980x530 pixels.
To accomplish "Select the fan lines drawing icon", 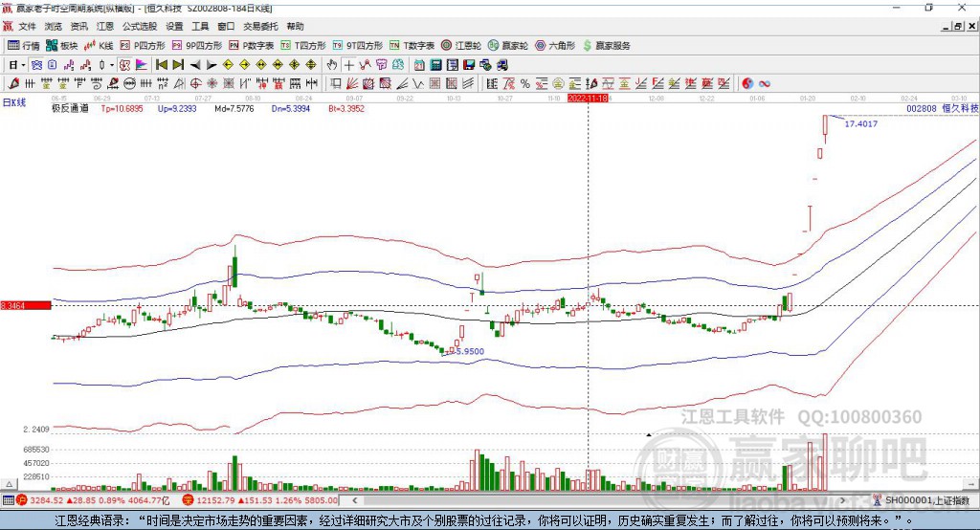I will click(352, 83).
